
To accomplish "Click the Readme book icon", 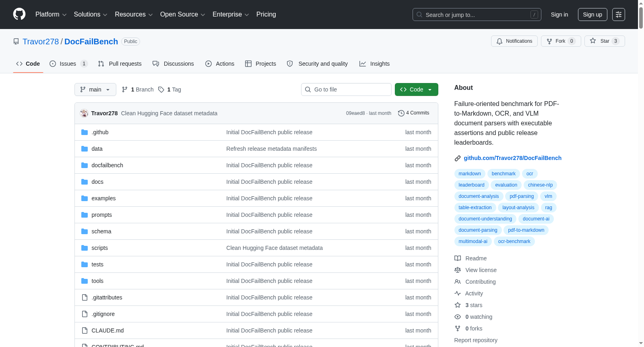I will pyautogui.click(x=458, y=258).
